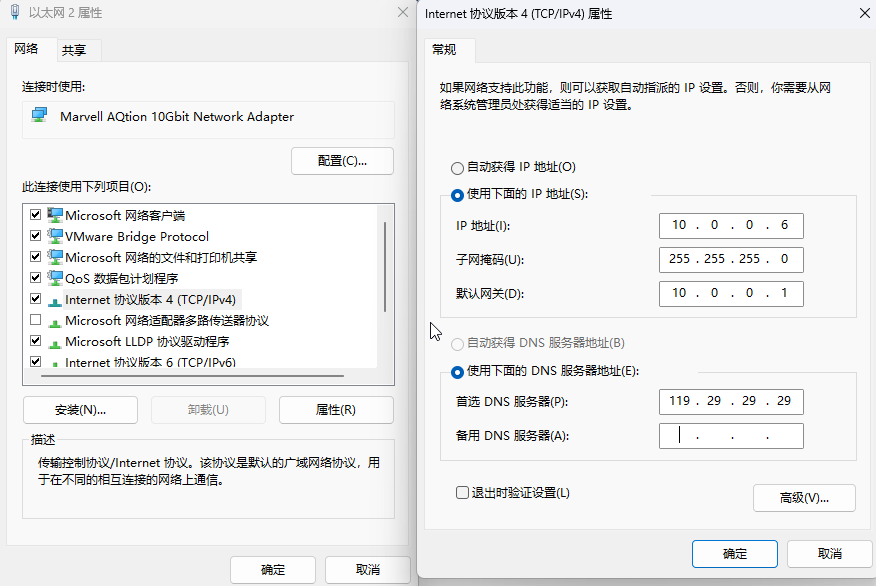Uncheck Internet 协议版本 4 (TCP/IPv4) checkbox
The image size is (876, 586).
[x=36, y=299]
